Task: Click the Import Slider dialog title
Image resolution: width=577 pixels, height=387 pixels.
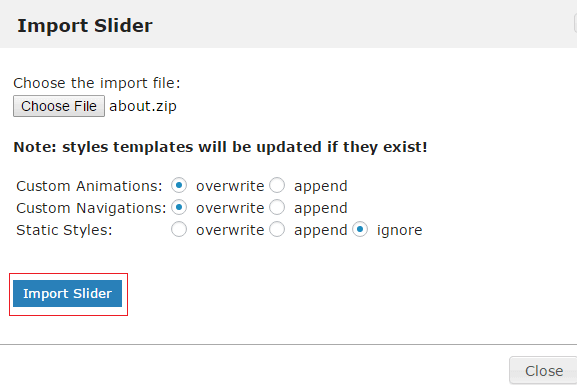Action: [x=85, y=26]
